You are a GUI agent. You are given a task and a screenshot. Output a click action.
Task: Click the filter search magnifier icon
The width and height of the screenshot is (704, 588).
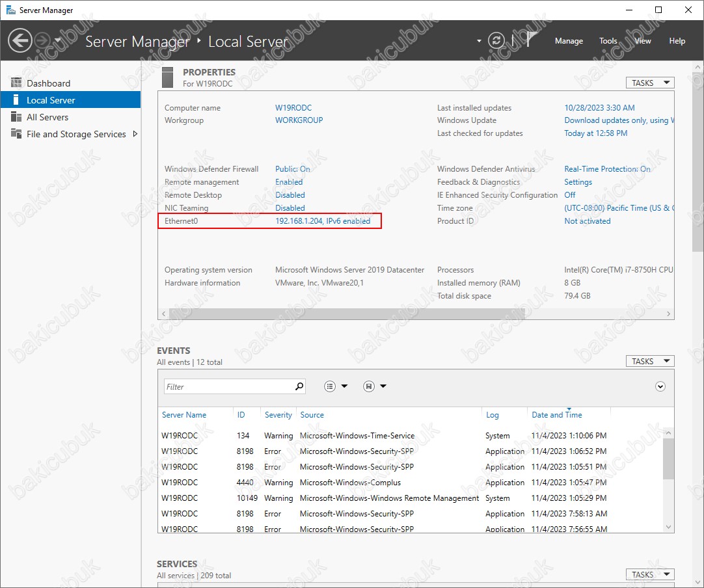tap(299, 386)
